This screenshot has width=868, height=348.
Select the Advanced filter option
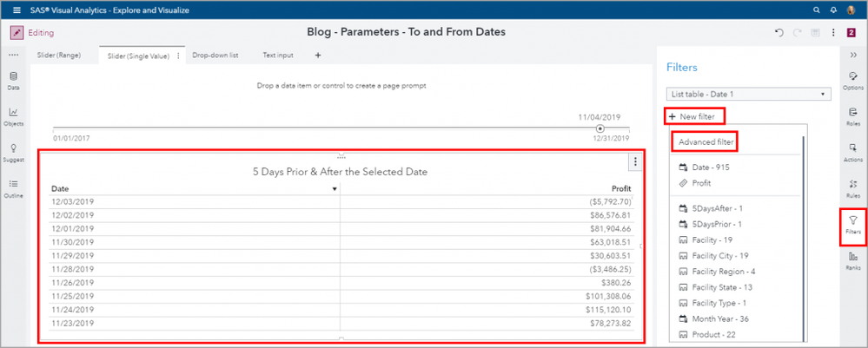706,141
